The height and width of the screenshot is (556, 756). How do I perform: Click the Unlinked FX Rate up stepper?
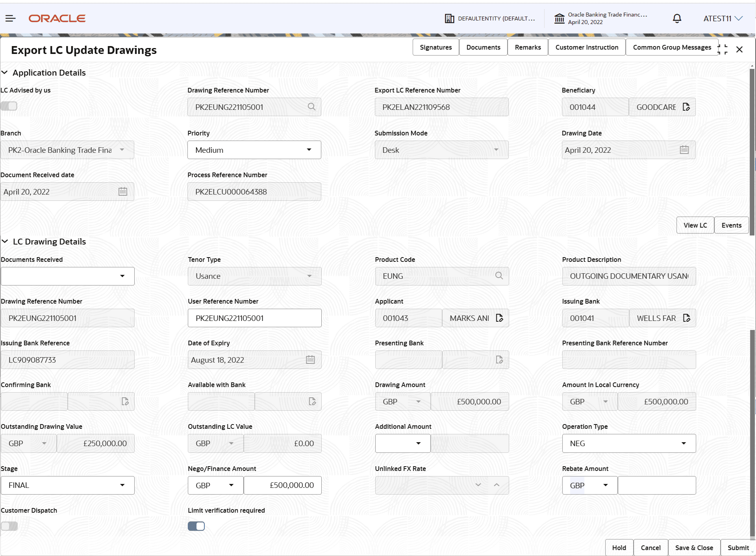point(497,485)
